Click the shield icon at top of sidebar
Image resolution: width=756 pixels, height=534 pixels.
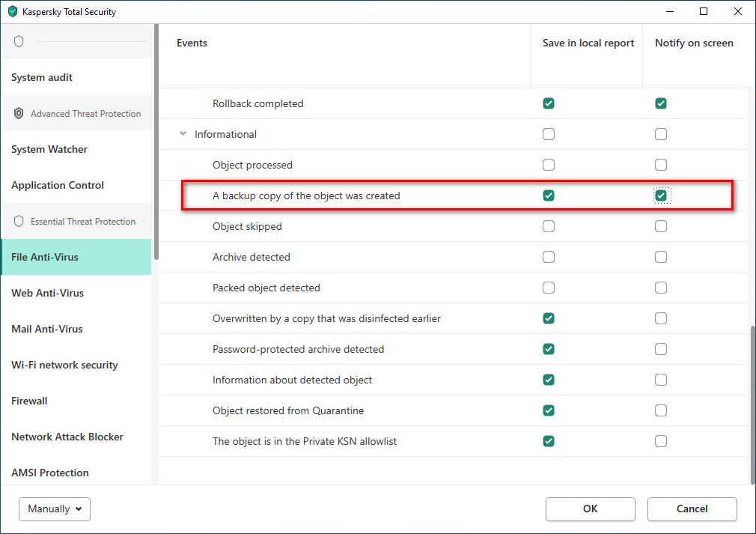[x=19, y=41]
